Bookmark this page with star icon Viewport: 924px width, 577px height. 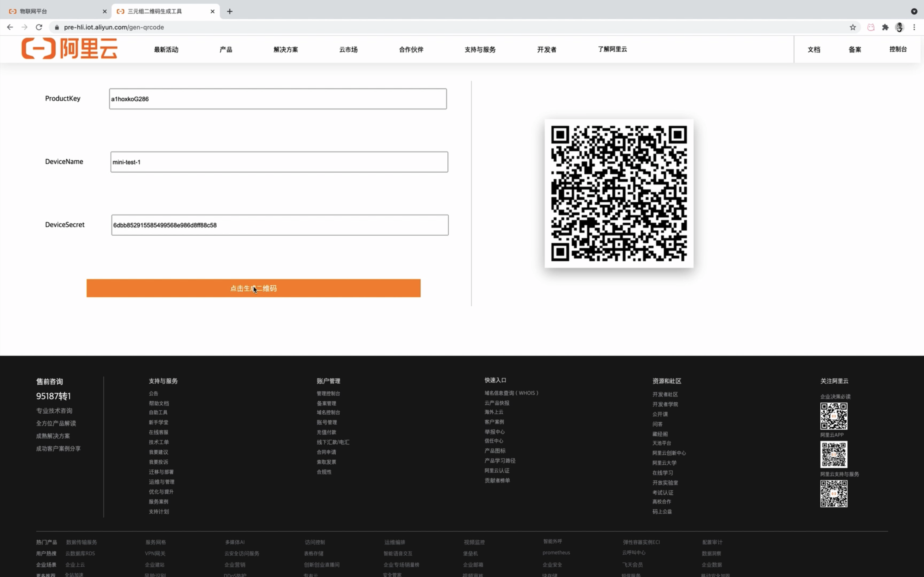tap(852, 27)
